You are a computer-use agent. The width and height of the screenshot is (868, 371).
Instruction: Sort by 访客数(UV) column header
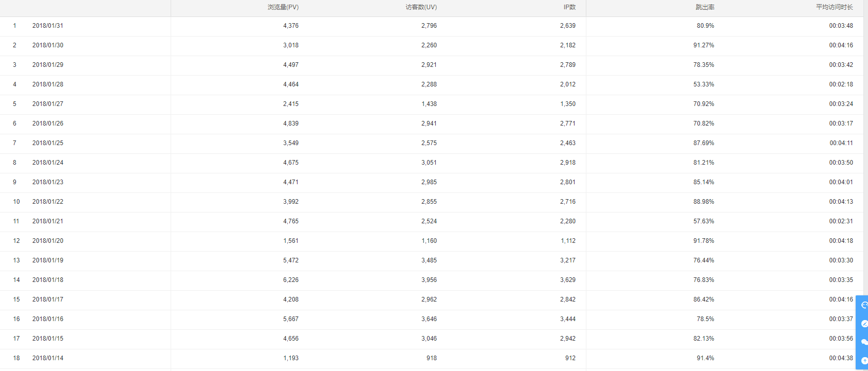[x=421, y=7]
